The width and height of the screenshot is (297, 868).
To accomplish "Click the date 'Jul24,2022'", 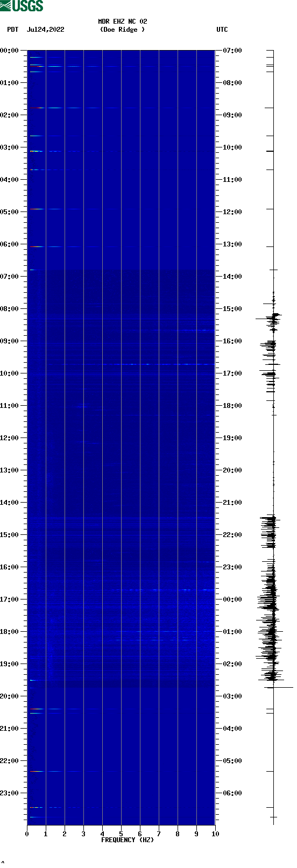I will tap(45, 30).
